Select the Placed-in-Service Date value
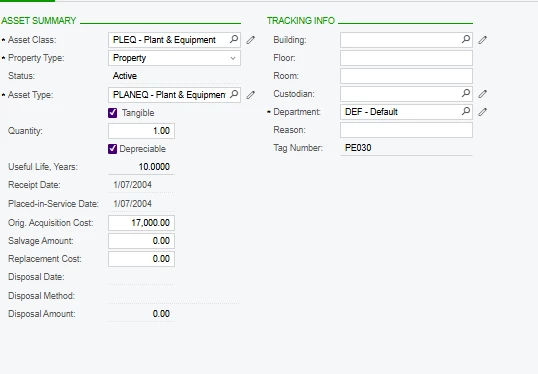The image size is (538, 374). click(x=132, y=203)
